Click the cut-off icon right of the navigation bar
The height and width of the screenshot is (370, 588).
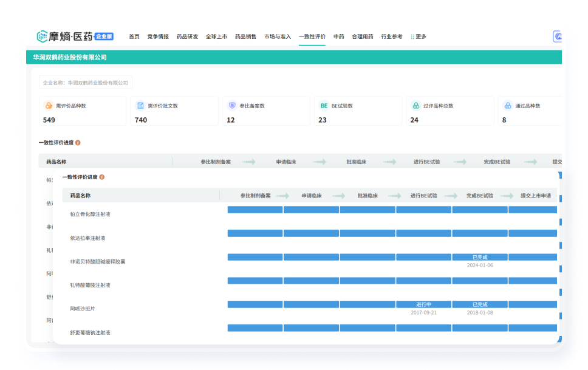pos(557,36)
